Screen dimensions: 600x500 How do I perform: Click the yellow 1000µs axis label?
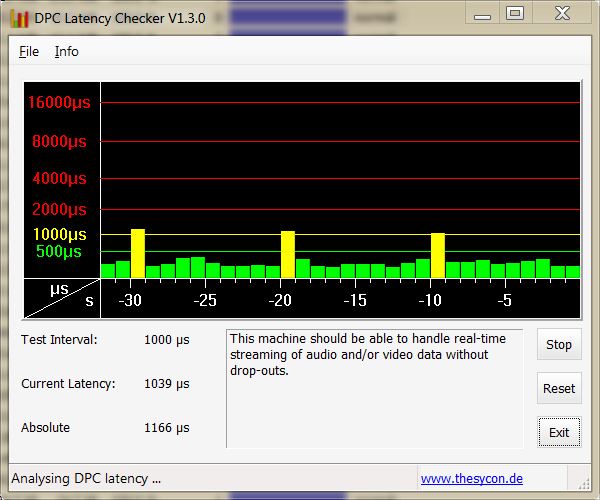[60, 234]
